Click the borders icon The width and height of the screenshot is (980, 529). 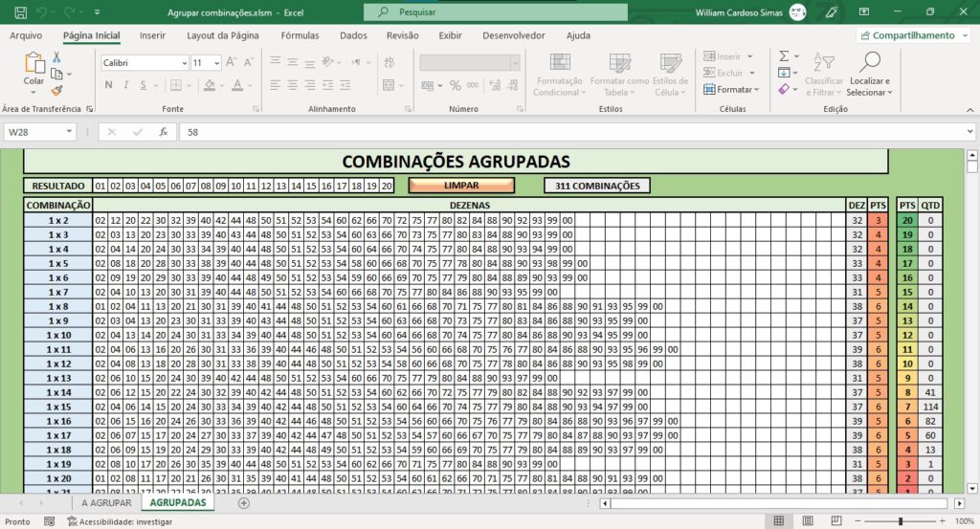click(176, 85)
